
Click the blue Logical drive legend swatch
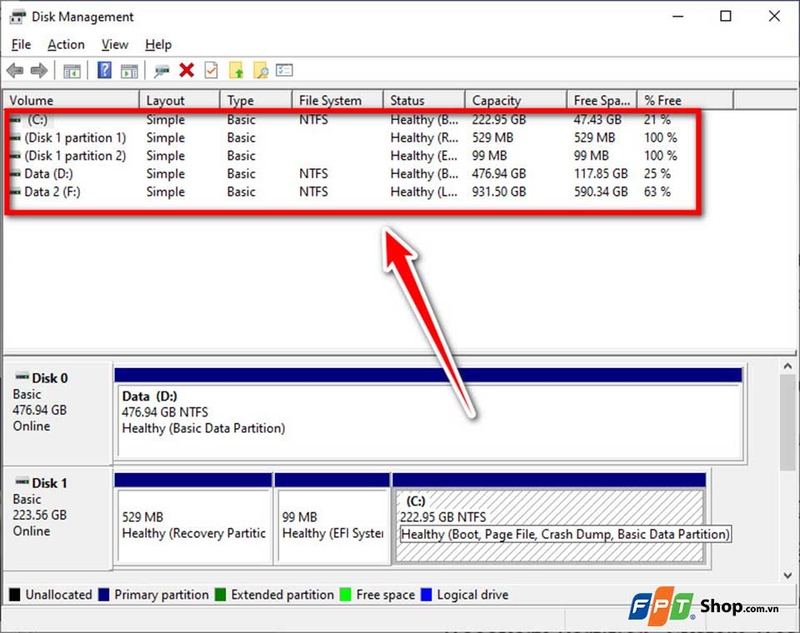coord(426,595)
